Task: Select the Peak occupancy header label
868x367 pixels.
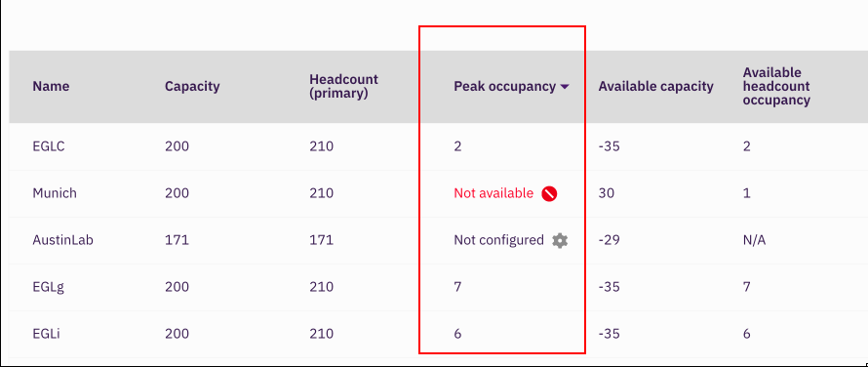Action: [x=504, y=87]
